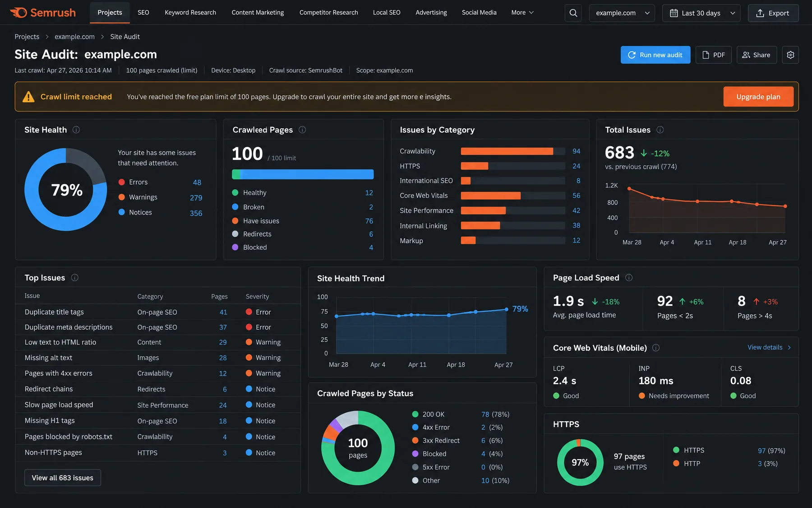Click the 200 OK status count 78
This screenshot has height=508, width=812.
click(x=485, y=414)
